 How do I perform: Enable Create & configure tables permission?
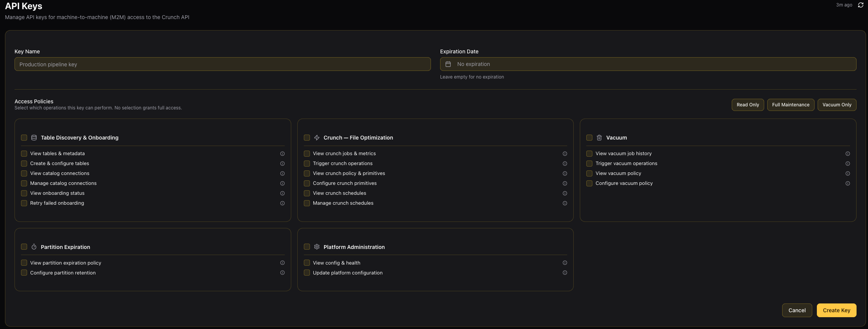coord(24,164)
